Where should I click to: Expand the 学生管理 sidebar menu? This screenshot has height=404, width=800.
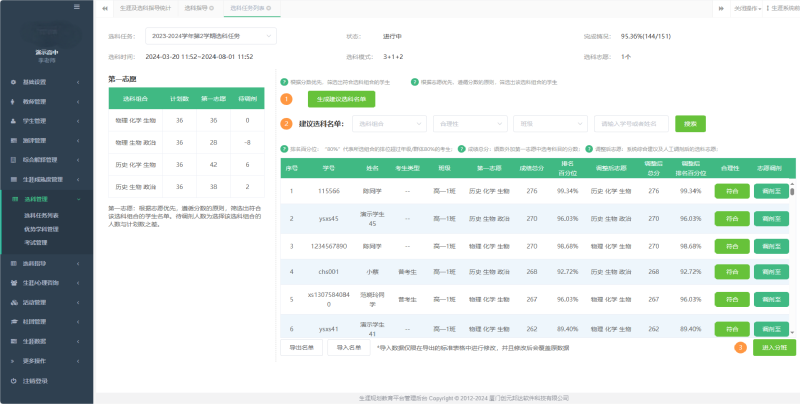[46, 118]
